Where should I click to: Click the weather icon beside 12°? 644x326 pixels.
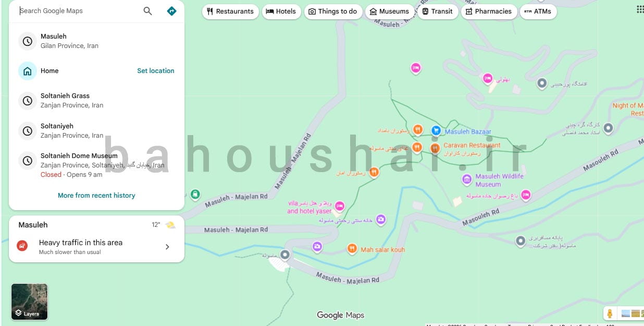[170, 225]
